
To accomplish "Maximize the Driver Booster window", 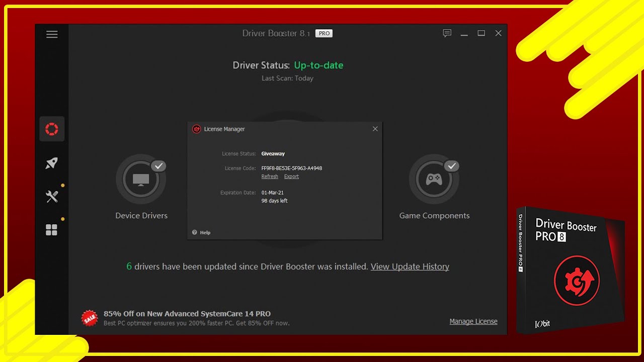I will point(481,33).
